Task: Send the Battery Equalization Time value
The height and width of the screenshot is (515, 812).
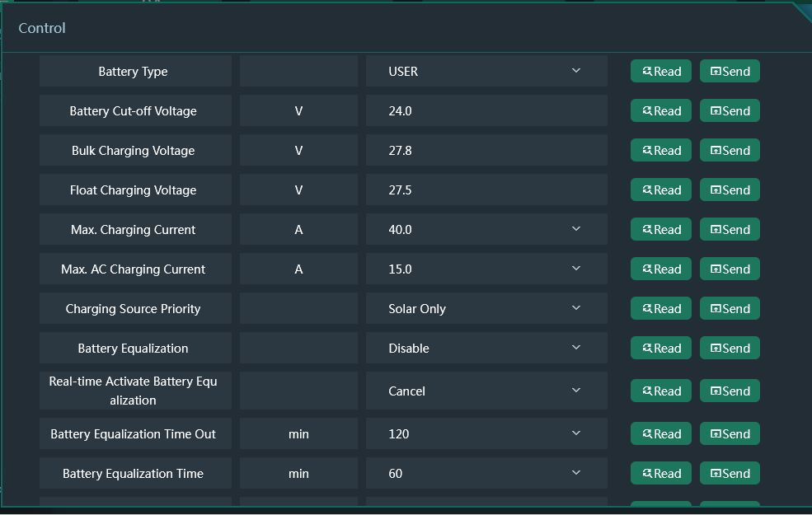Action: (x=730, y=474)
